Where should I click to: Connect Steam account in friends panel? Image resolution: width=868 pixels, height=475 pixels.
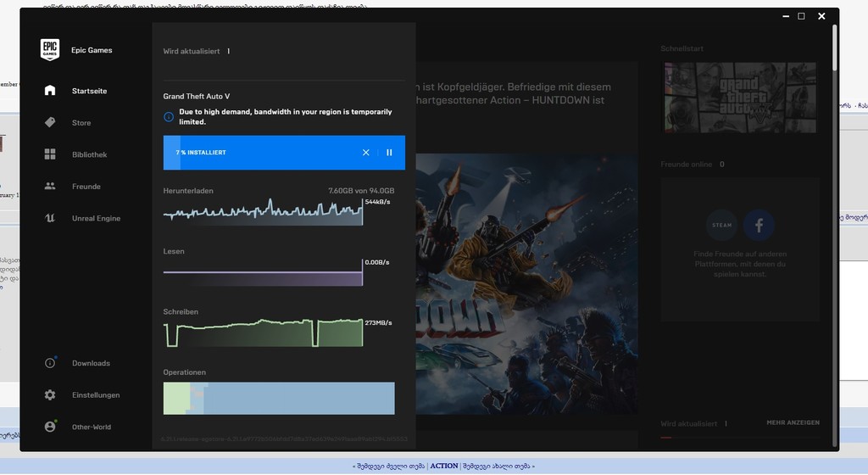pyautogui.click(x=722, y=225)
